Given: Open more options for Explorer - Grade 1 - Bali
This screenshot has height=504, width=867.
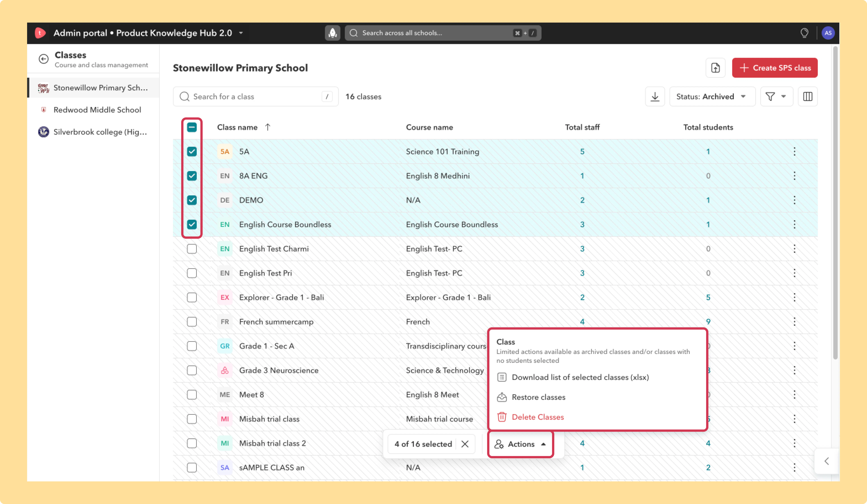Looking at the screenshot, I should coord(794,298).
